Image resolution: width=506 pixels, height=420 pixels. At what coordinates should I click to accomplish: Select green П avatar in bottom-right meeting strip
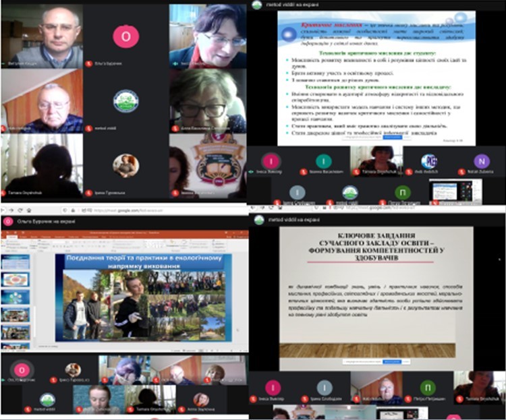click(x=428, y=388)
